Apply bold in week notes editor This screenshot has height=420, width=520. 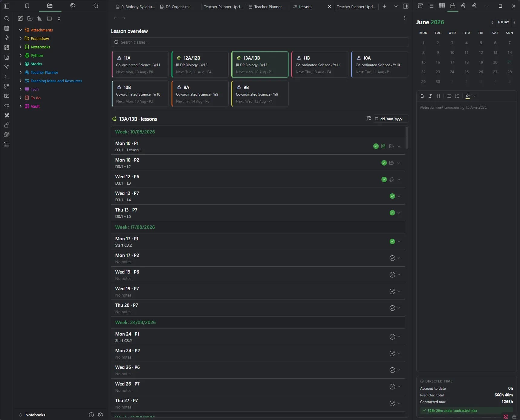[422, 96]
